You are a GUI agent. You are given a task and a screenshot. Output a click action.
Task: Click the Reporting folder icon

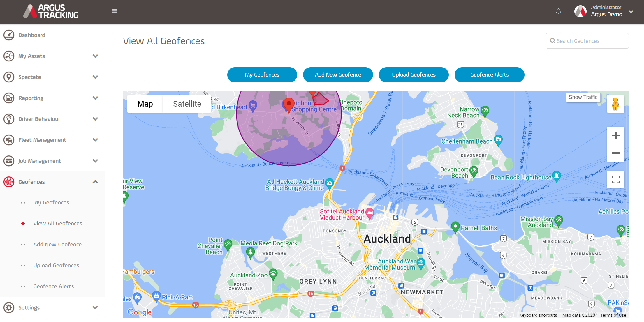coord(9,98)
